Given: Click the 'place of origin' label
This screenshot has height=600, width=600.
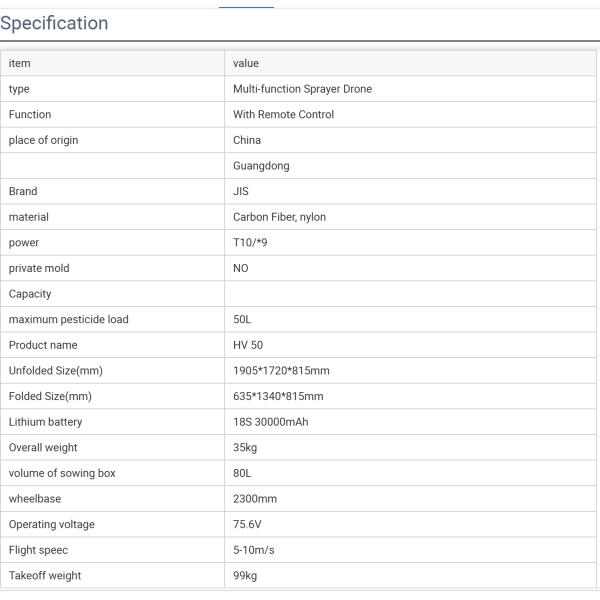Looking at the screenshot, I should (x=43, y=140).
